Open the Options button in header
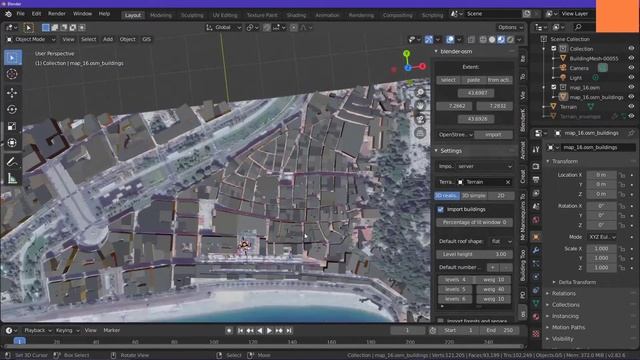This screenshot has height=360, width=640. (x=510, y=27)
